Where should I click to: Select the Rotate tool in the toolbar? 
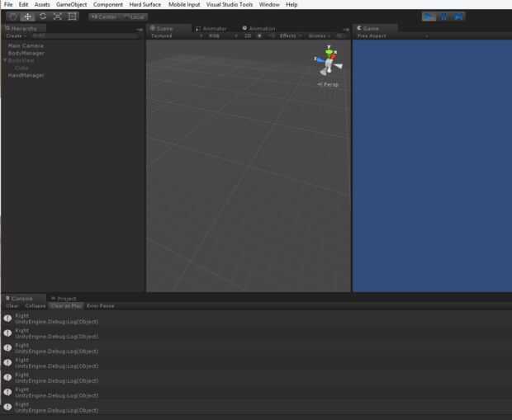42,17
